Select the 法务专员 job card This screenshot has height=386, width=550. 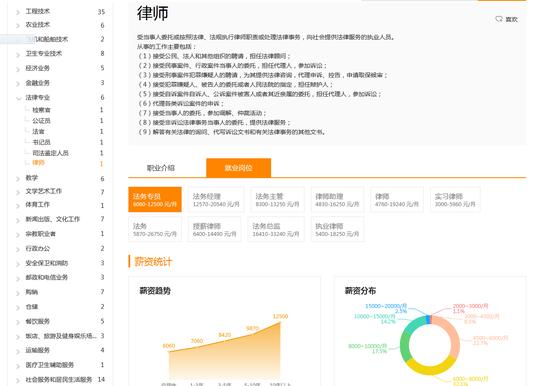point(155,199)
